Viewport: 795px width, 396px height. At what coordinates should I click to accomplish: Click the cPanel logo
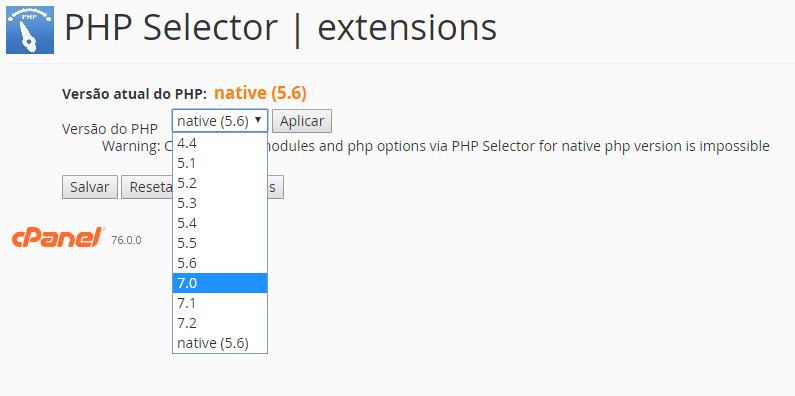tap(58, 237)
